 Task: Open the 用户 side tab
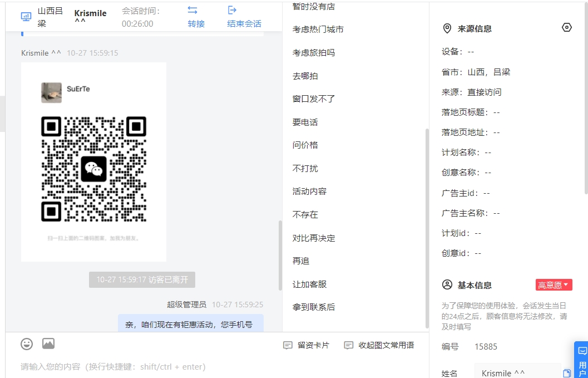[582, 360]
